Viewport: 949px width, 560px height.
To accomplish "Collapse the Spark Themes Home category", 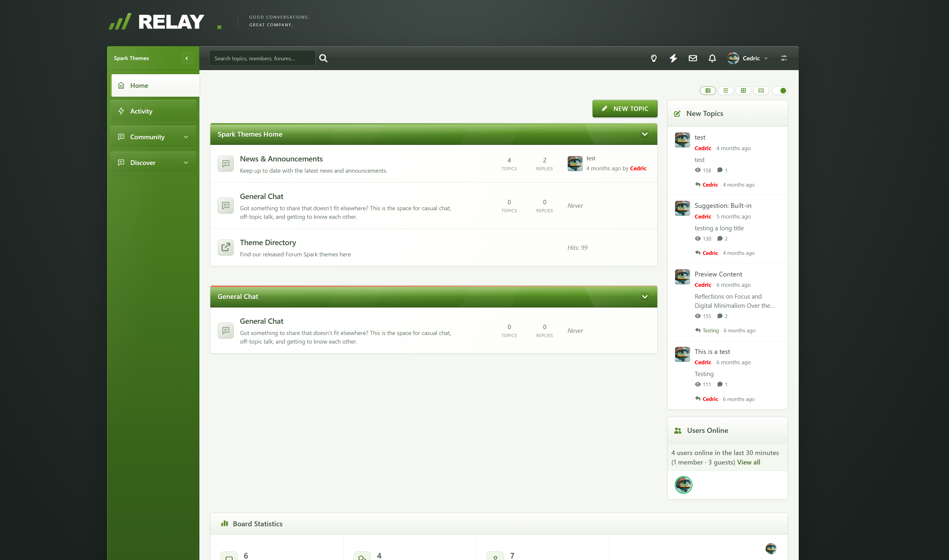I will [645, 134].
